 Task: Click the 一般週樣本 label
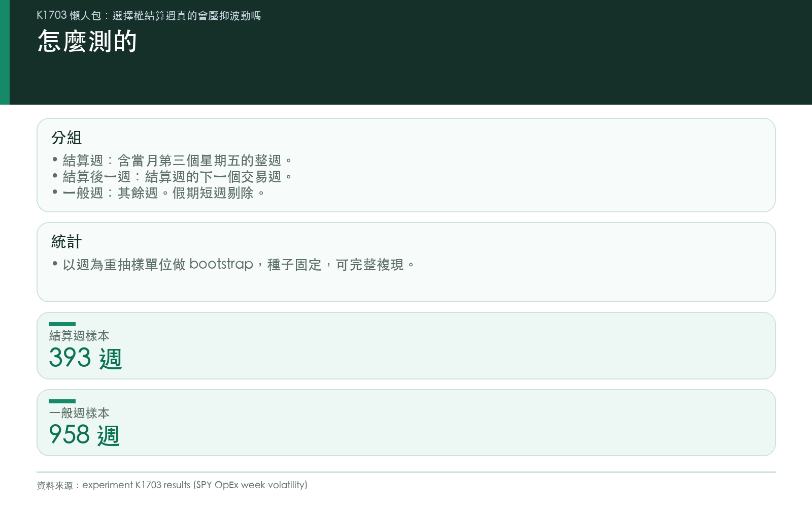(x=79, y=413)
